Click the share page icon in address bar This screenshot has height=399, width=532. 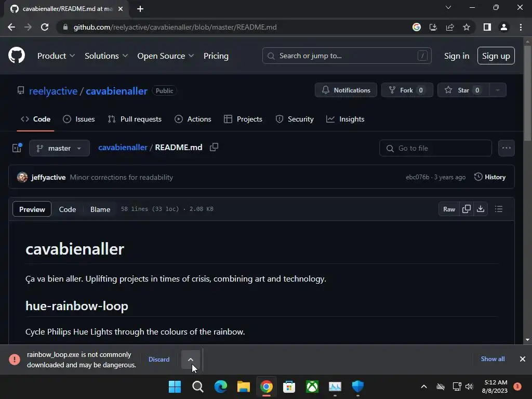[x=450, y=27]
